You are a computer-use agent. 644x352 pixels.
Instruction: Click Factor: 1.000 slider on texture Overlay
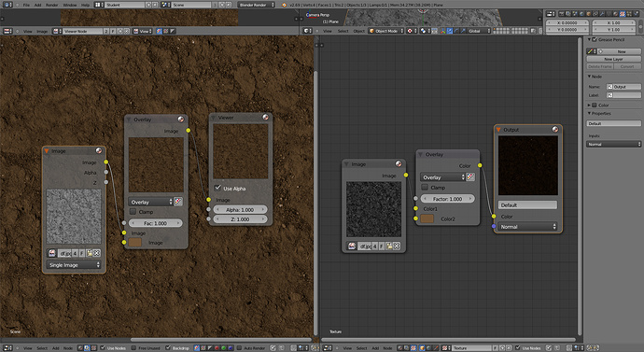pyautogui.click(x=447, y=198)
